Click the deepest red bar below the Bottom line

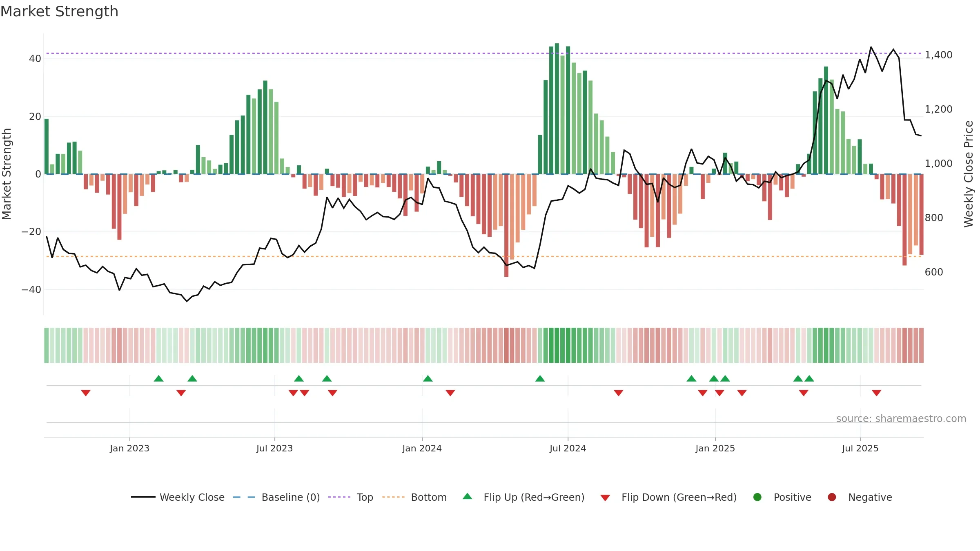coord(506,225)
